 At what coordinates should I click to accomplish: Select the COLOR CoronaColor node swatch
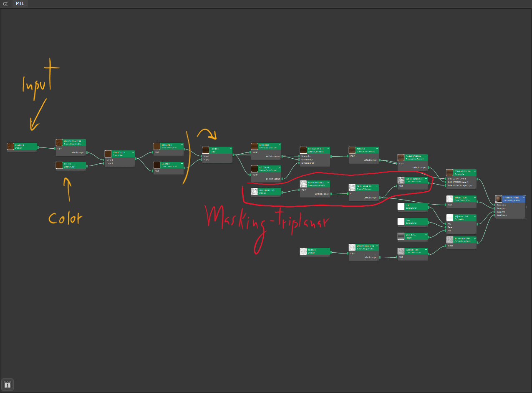[x=59, y=165]
